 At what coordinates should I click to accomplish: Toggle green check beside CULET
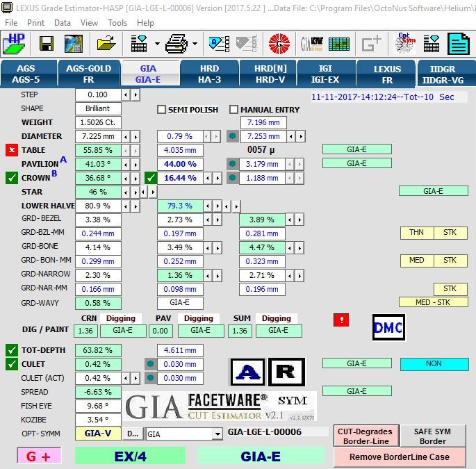[x=12, y=364]
